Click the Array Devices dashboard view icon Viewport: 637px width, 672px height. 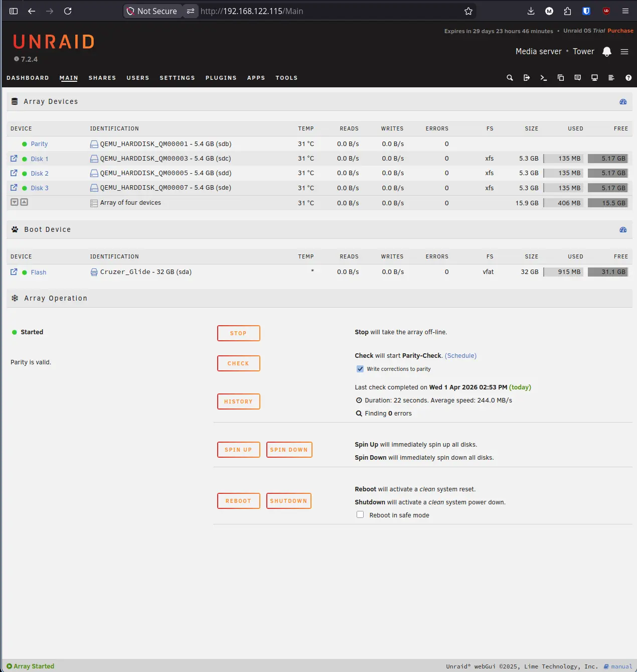(623, 101)
